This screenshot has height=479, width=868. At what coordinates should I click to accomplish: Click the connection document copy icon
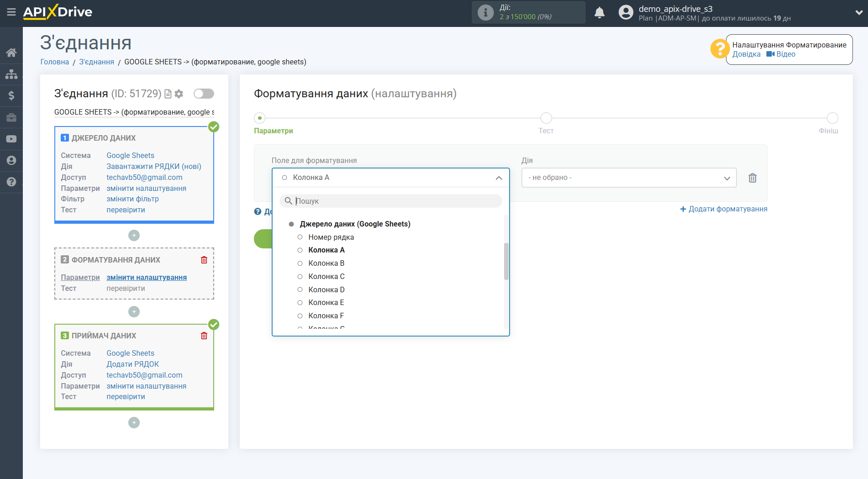point(168,94)
